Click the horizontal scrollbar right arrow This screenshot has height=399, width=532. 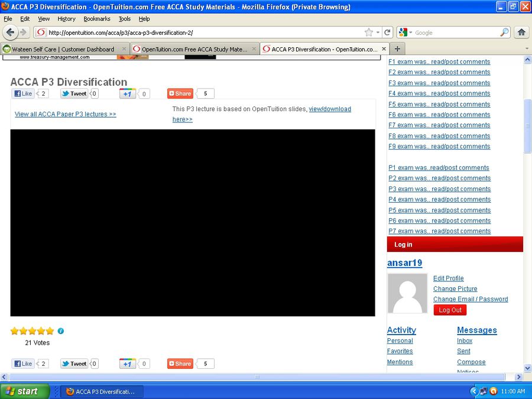pos(518,377)
